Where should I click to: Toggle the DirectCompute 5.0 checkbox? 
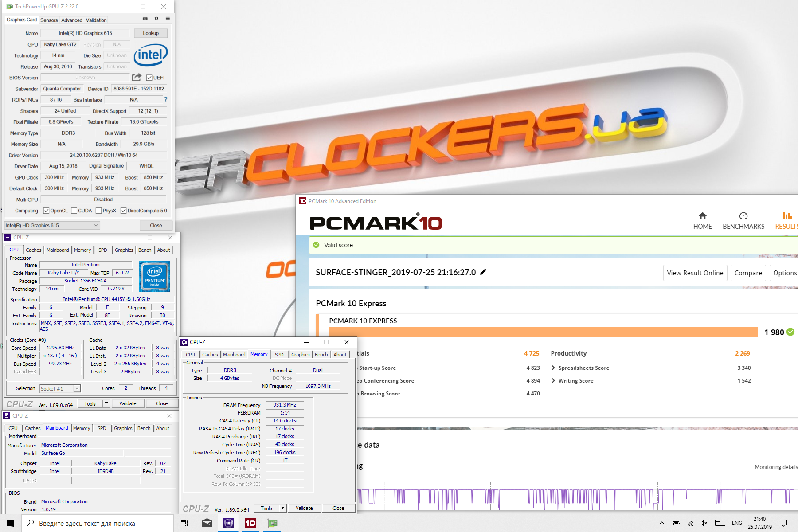click(123, 211)
